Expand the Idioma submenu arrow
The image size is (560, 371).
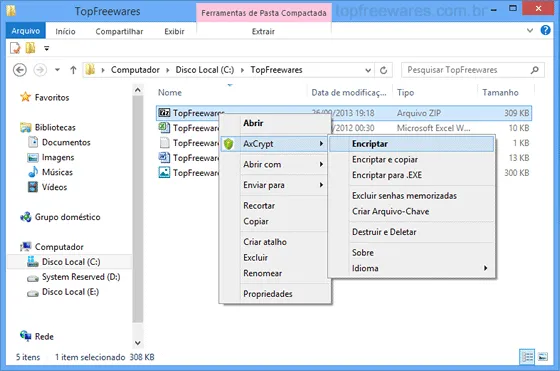coord(485,268)
